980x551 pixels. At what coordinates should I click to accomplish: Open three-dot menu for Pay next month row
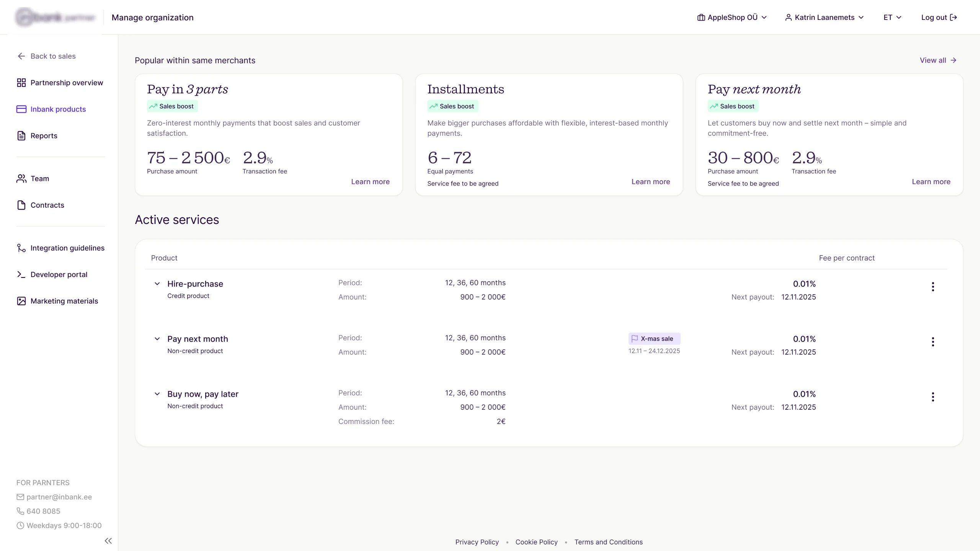(933, 342)
